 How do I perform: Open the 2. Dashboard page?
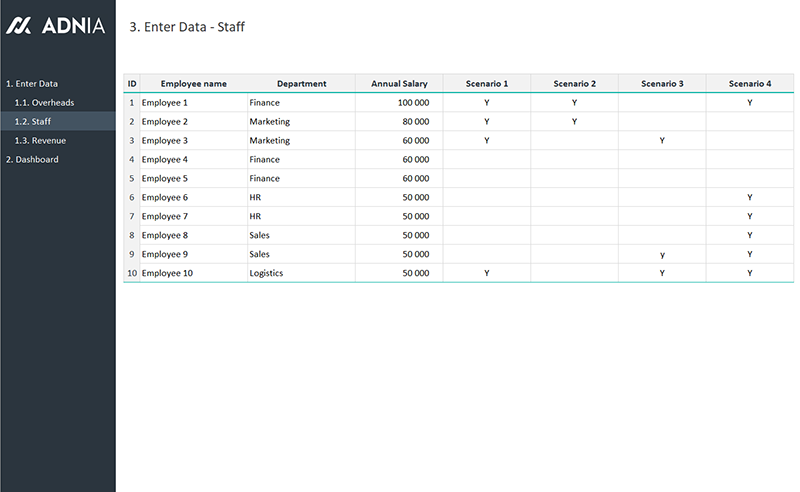[32, 160]
